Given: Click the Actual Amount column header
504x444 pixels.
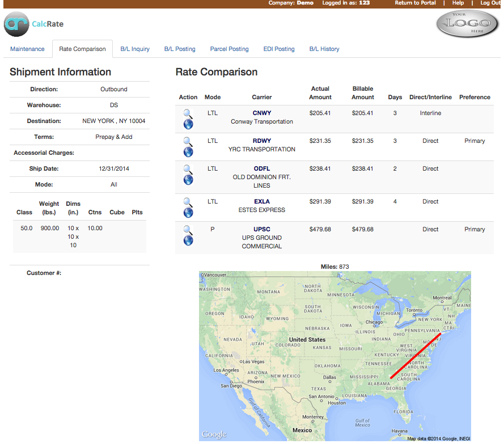Looking at the screenshot, I should click(320, 92).
